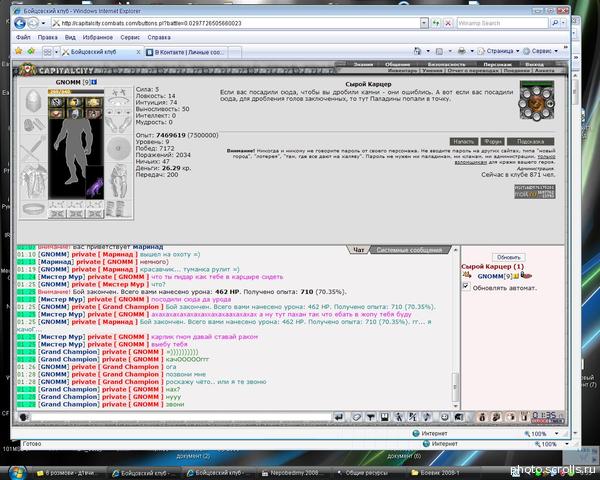Click the chat message input field
600x480 pixels.
181,417
